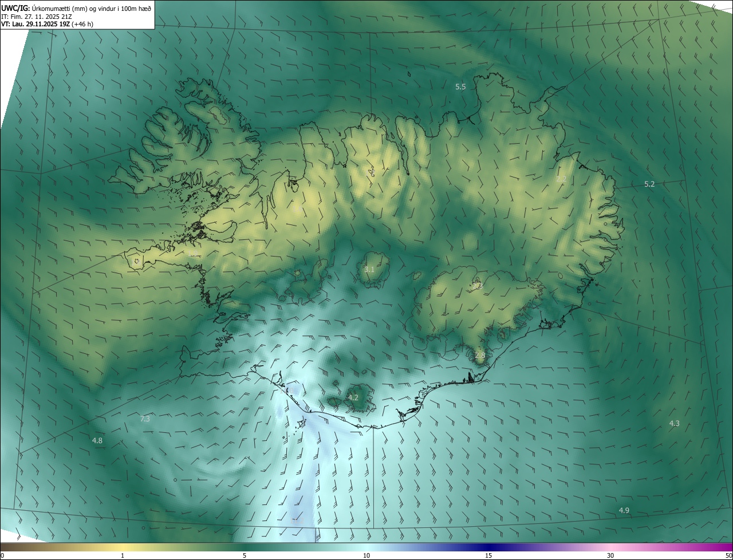Click the 4.9 value label near the bottom right

[x=624, y=510]
